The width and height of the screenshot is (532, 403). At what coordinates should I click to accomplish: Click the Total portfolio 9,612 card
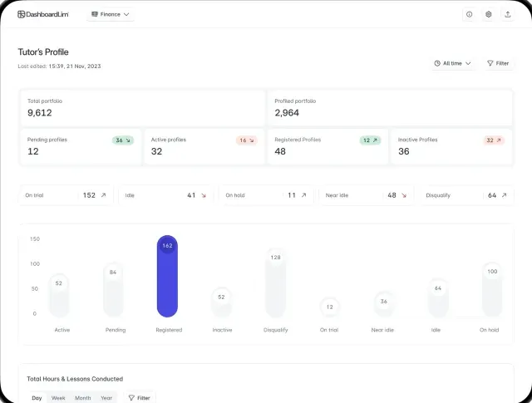click(x=142, y=107)
